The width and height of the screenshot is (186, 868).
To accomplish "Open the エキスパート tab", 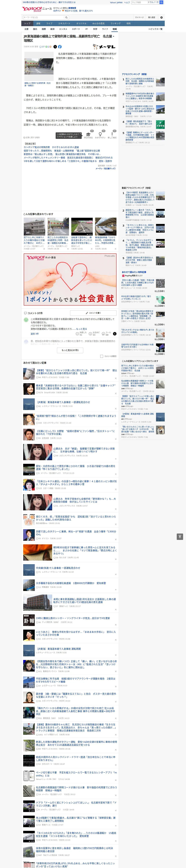I will (x=64, y=24).
